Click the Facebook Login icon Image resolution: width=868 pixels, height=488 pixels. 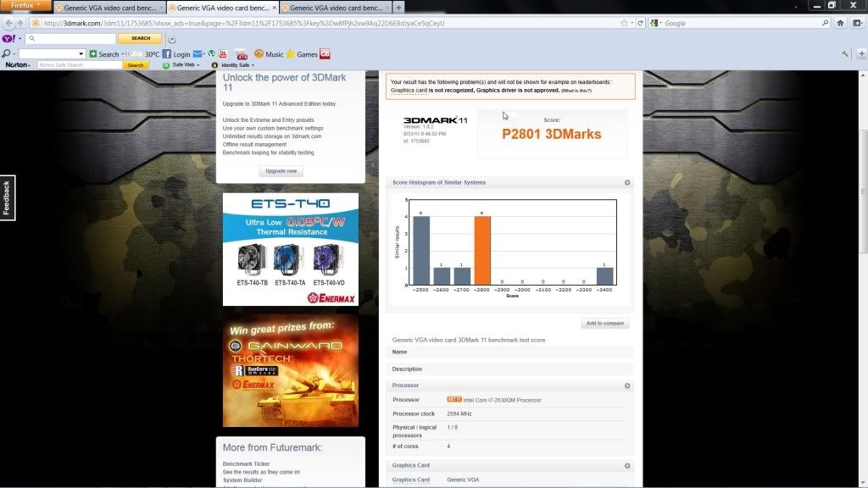tap(176, 54)
